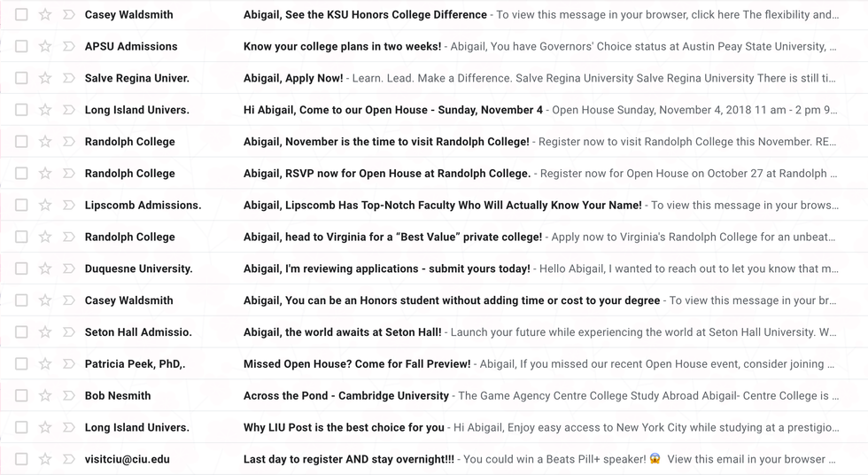The image size is (868, 475).
Task: Star the Duquesne University email
Action: (x=45, y=269)
